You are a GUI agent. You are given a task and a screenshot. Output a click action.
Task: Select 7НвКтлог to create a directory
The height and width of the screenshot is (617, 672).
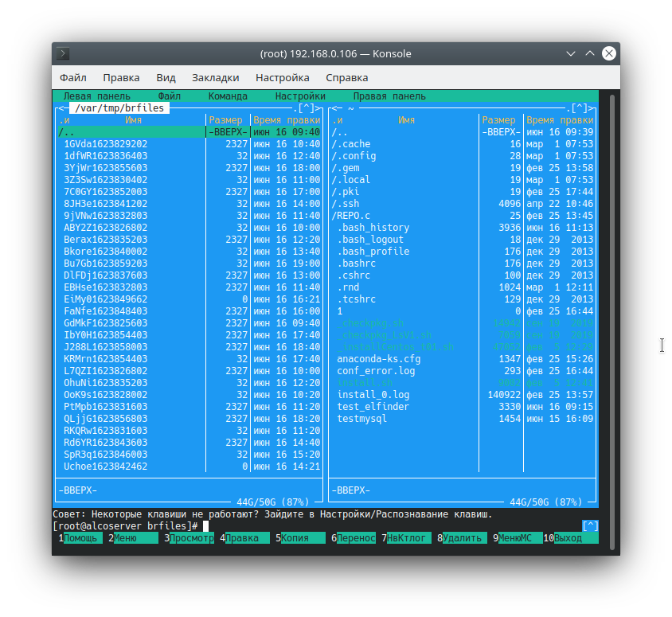tap(405, 537)
